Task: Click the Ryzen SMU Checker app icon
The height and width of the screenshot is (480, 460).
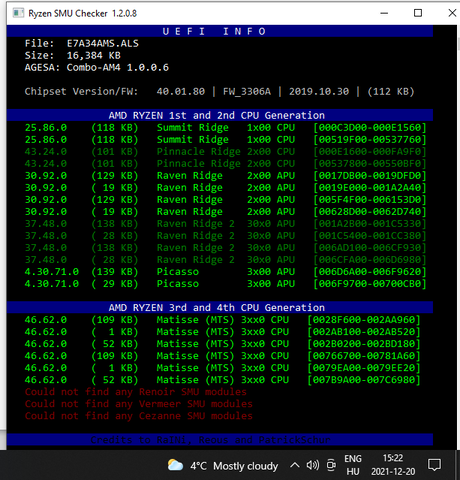Action: click(18, 13)
